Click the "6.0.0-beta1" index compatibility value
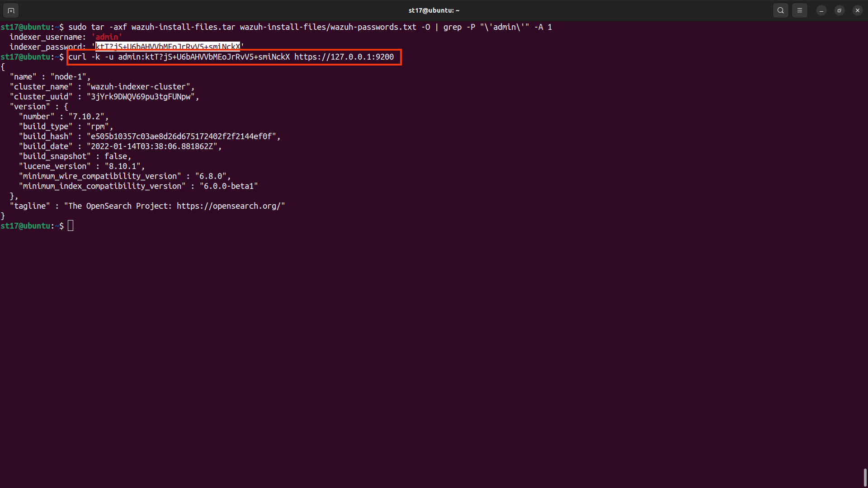The image size is (868, 488). (229, 186)
